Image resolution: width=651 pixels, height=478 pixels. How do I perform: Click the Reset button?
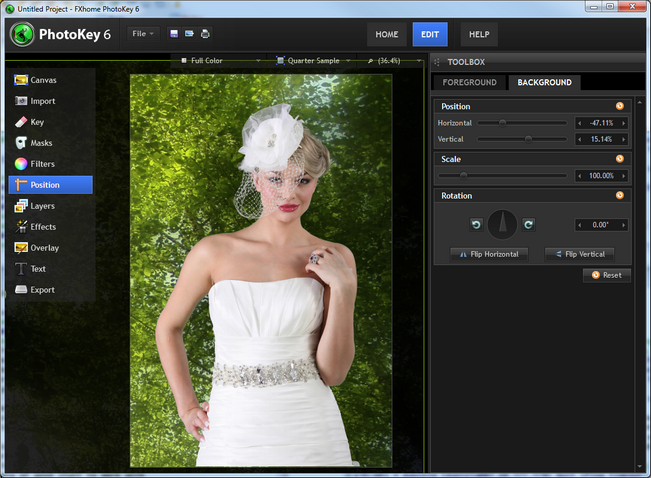(x=607, y=275)
